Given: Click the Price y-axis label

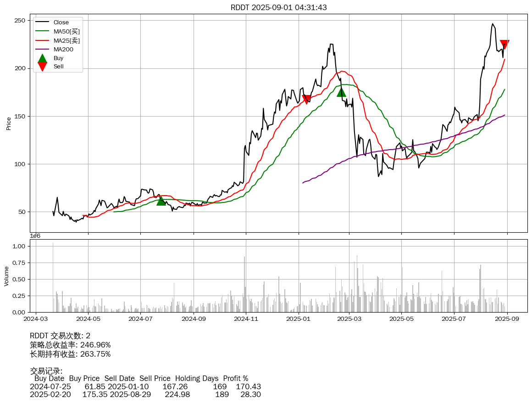Looking at the screenshot, I should coord(8,123).
